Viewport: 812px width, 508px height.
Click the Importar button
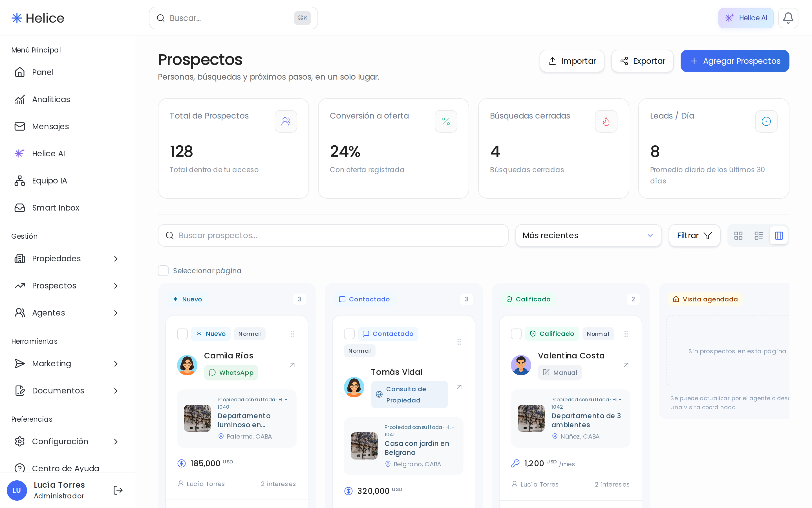(x=572, y=61)
